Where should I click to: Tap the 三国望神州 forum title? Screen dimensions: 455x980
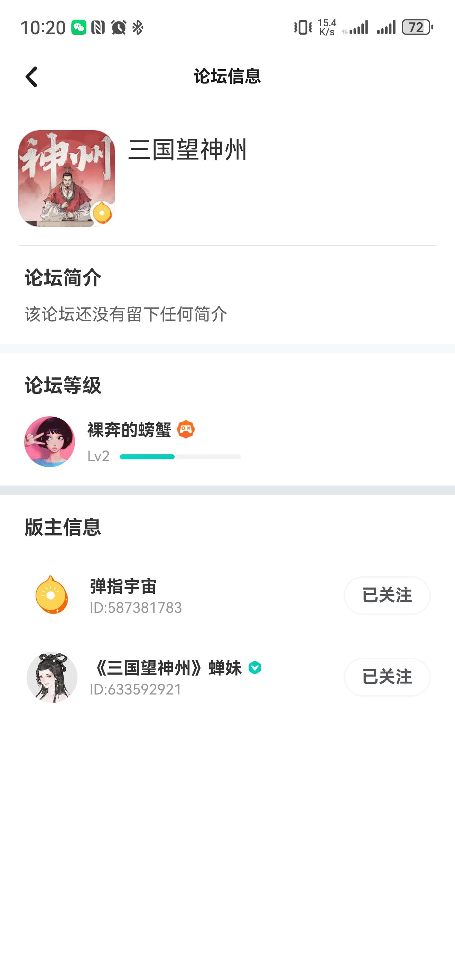pos(188,149)
